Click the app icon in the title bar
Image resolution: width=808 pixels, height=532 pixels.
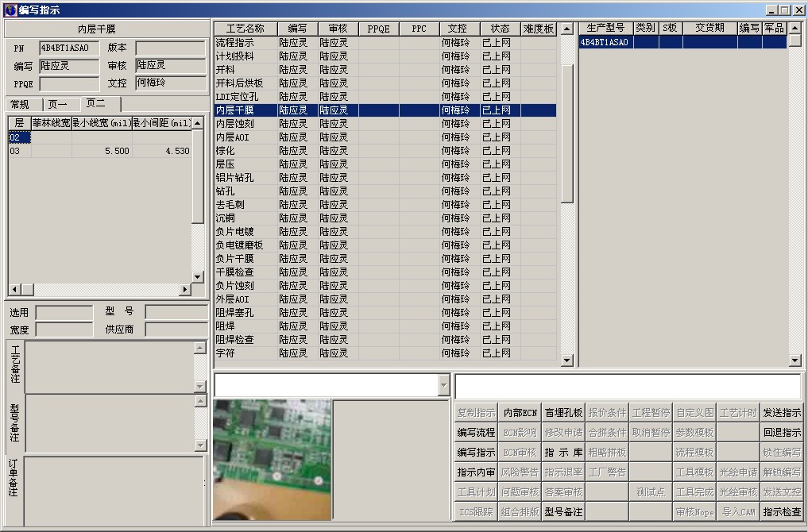pyautogui.click(x=10, y=10)
